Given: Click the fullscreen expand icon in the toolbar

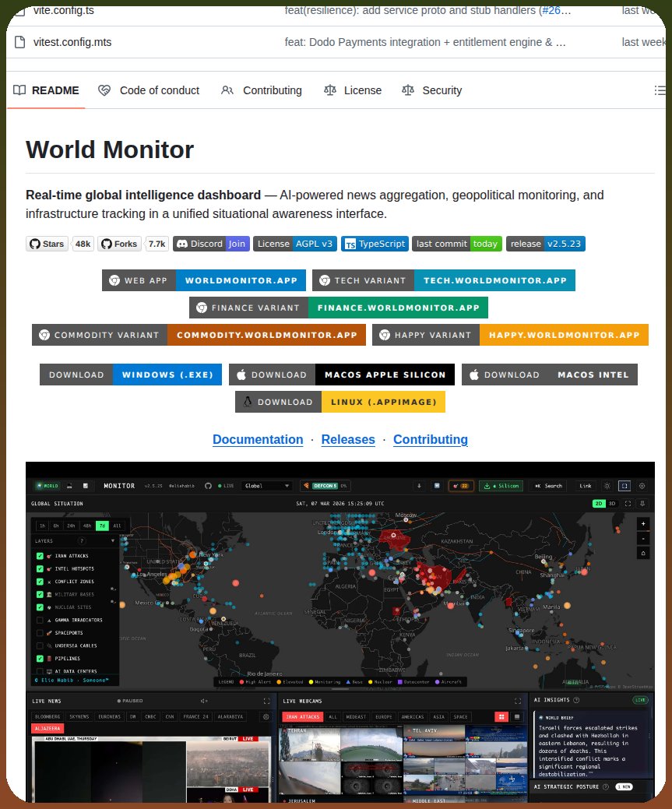Looking at the screenshot, I should [624, 486].
